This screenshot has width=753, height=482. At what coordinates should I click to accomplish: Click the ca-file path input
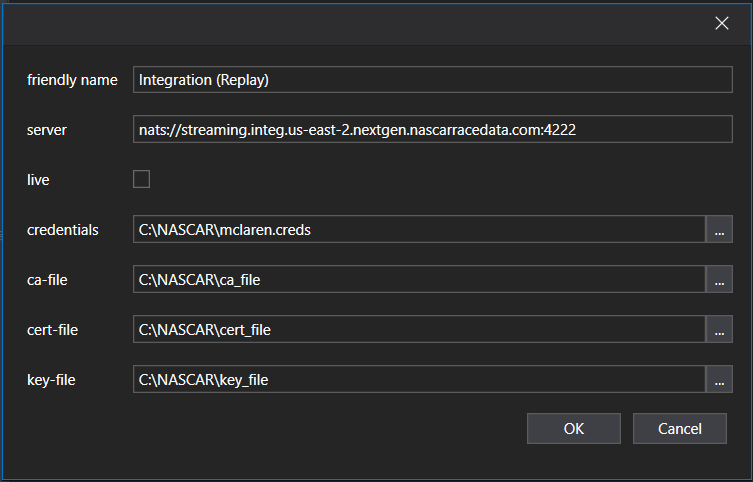[418, 280]
